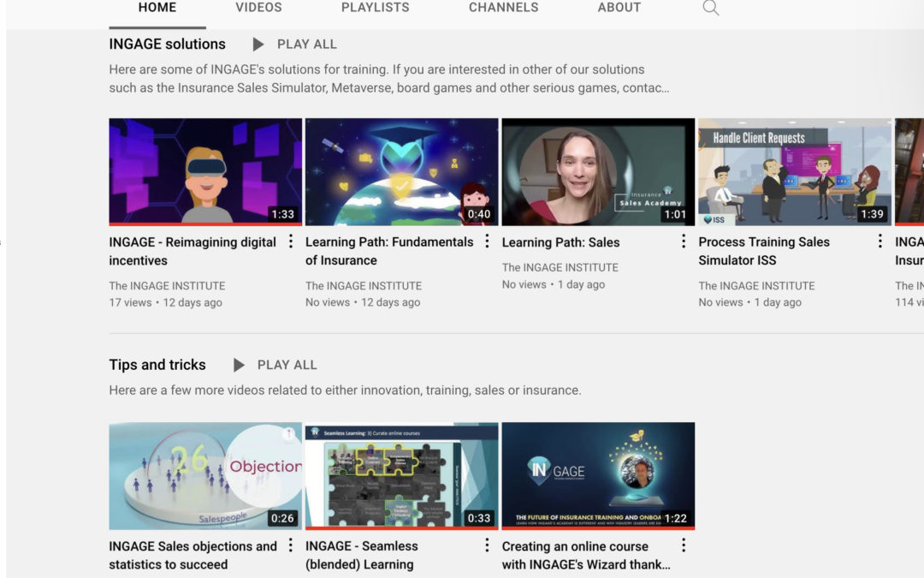The height and width of the screenshot is (578, 924).
Task: Switch to the VIDEOS tab
Action: click(x=258, y=8)
